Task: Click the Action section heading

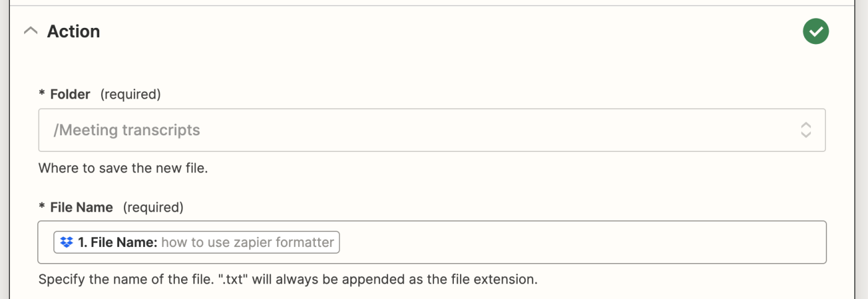Action: click(73, 31)
